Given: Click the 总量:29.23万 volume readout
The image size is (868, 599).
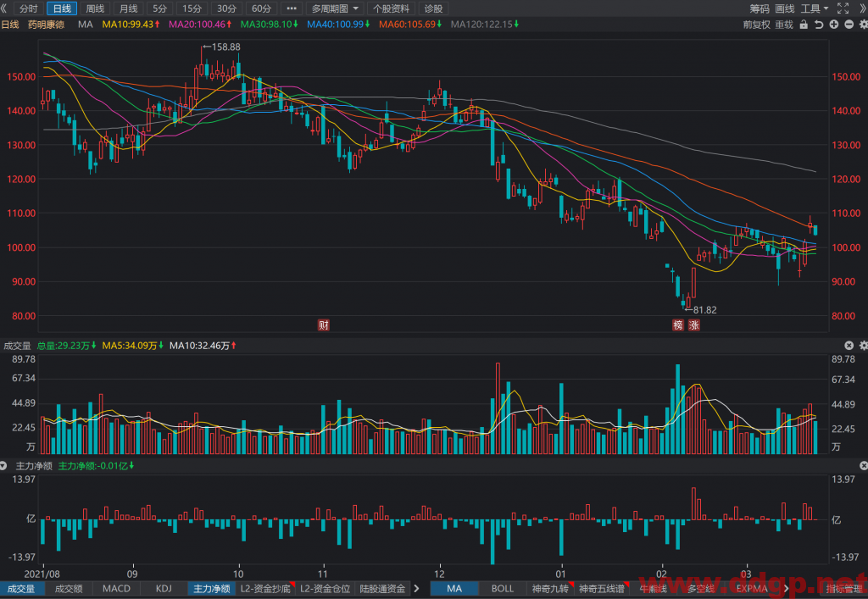Looking at the screenshot, I should click(66, 346).
